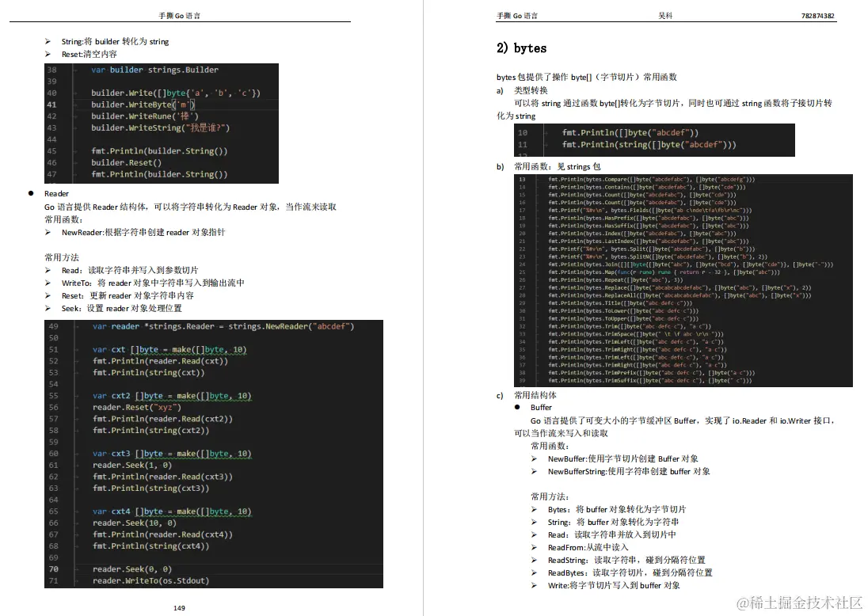Select code line 55 'var cxt2 []byte'

pyautogui.click(x=172, y=396)
